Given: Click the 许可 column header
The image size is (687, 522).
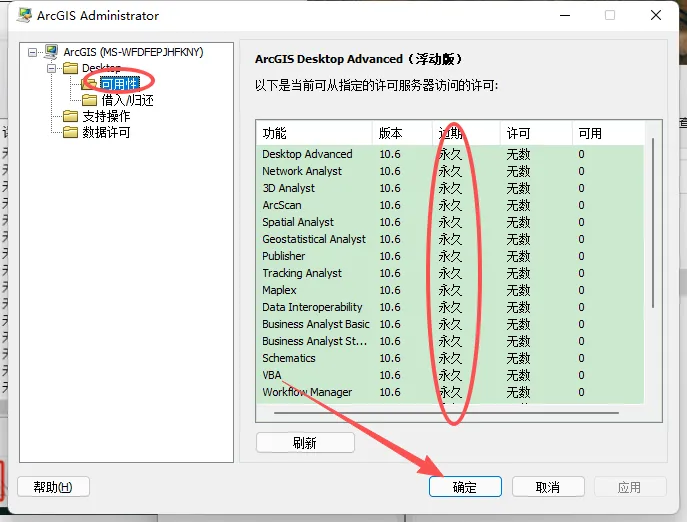Looking at the screenshot, I should [537, 133].
